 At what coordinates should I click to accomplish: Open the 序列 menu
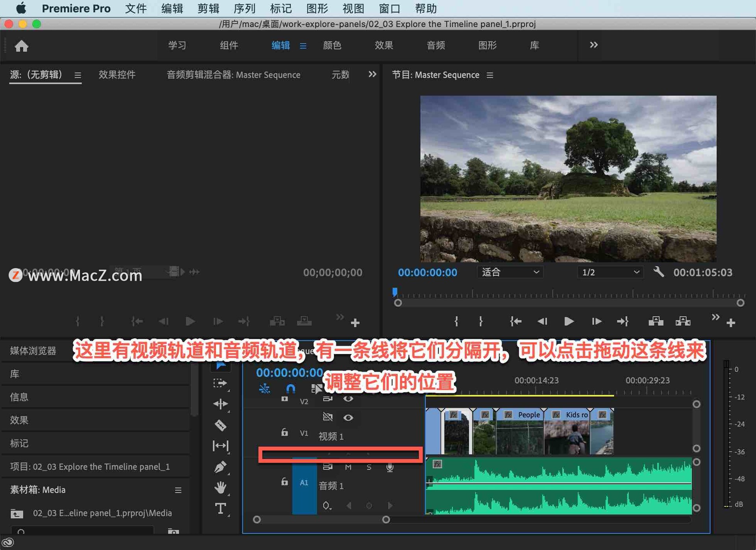[x=245, y=8]
